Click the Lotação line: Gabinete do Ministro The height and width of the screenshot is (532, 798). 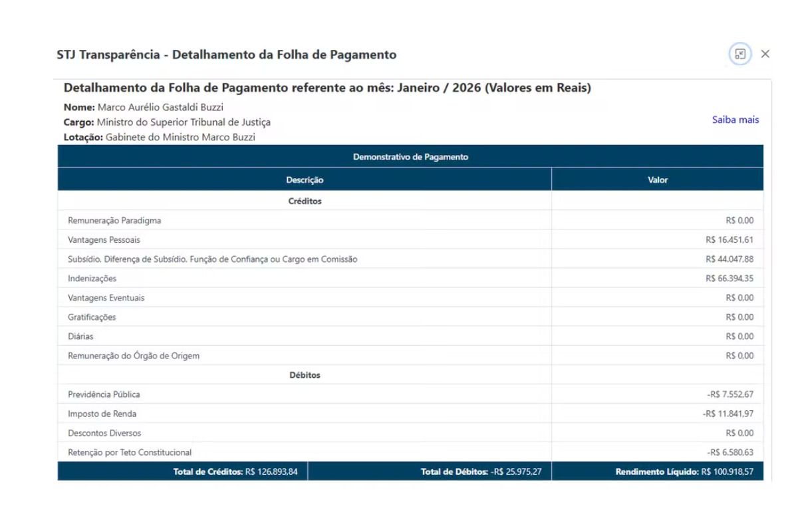pos(160,138)
